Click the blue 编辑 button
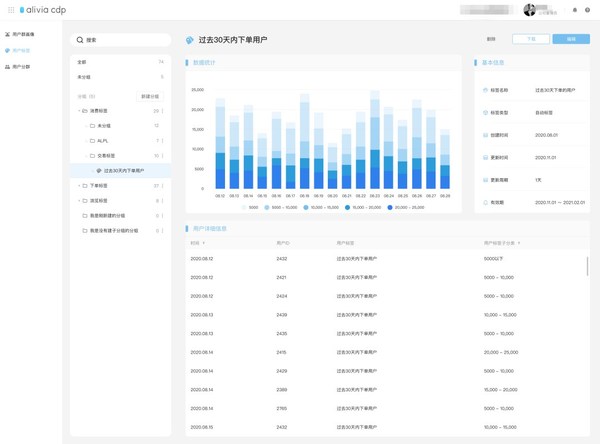The image size is (600, 444). tap(571, 39)
